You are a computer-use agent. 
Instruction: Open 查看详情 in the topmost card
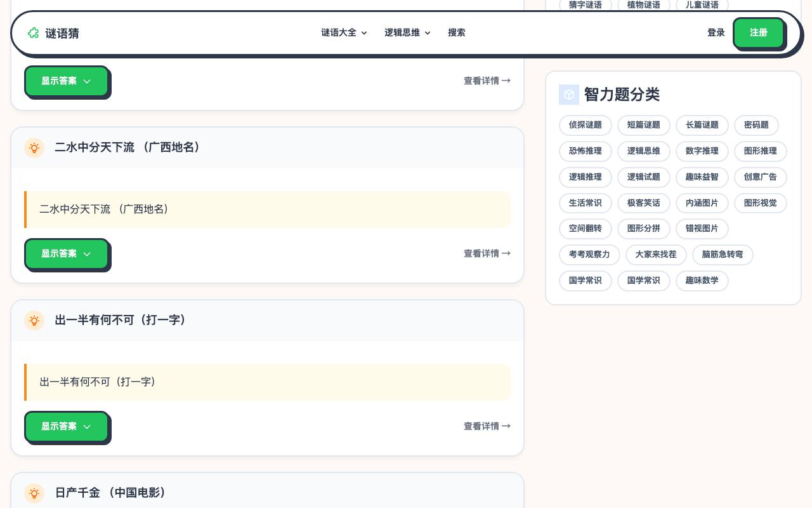[487, 81]
